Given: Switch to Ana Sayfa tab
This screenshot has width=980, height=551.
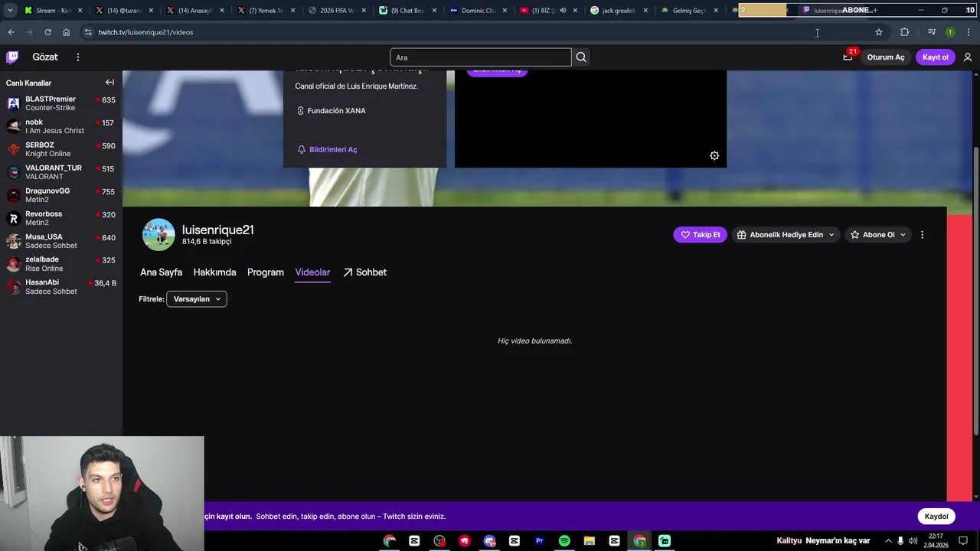Looking at the screenshot, I should click(x=161, y=272).
